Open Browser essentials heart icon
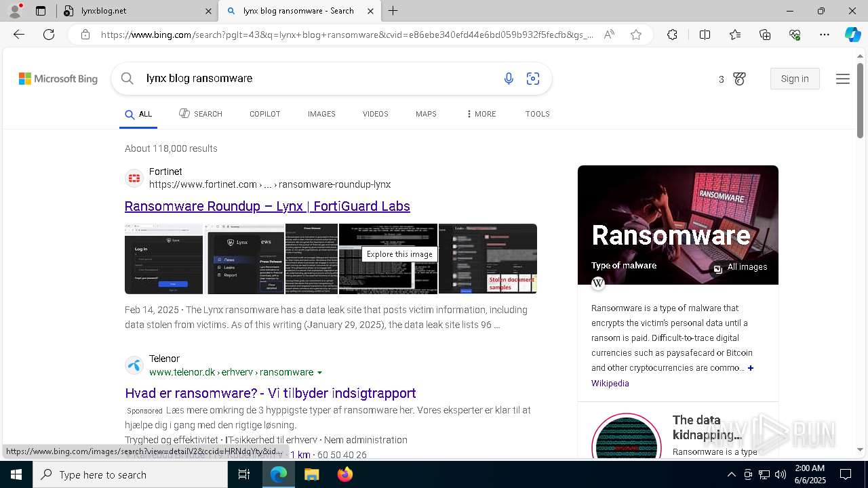 795,35
